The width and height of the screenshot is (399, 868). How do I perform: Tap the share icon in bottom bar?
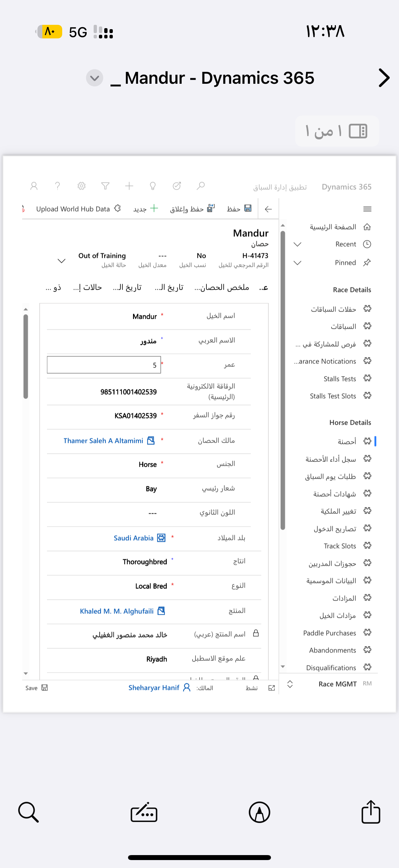[370, 812]
